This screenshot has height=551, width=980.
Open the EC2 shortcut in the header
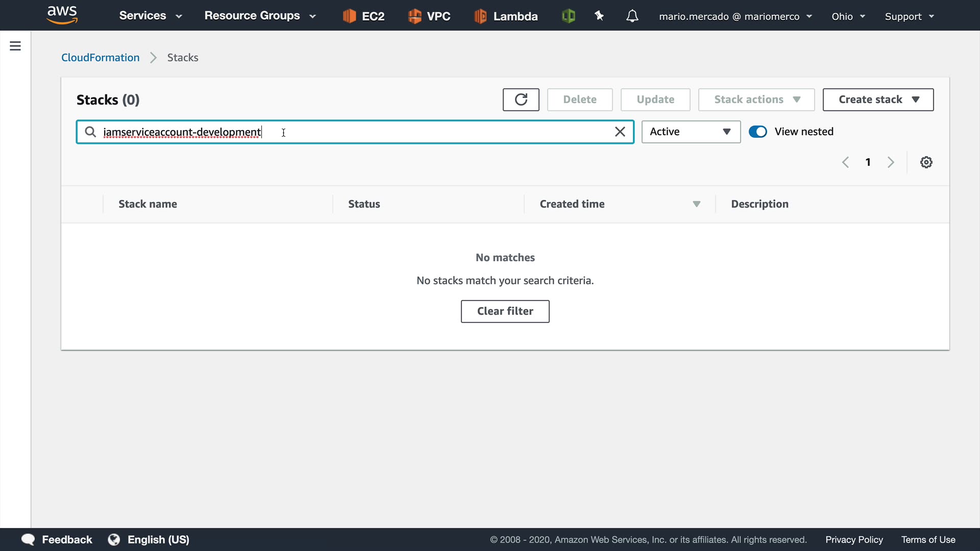[x=364, y=16]
